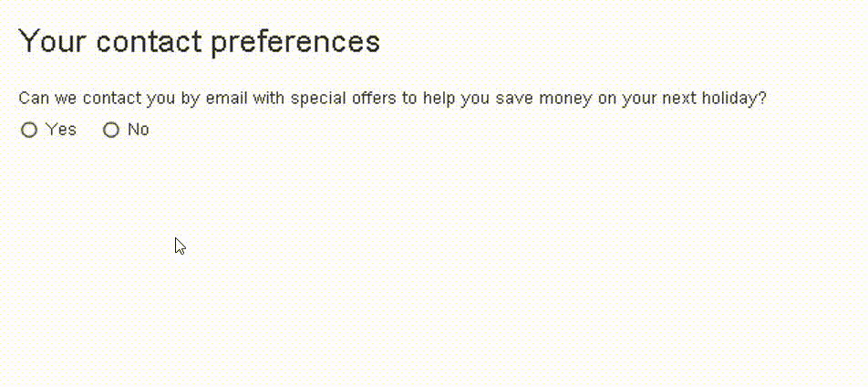Select the Yes radio button
The image size is (868, 387).
[x=29, y=130]
